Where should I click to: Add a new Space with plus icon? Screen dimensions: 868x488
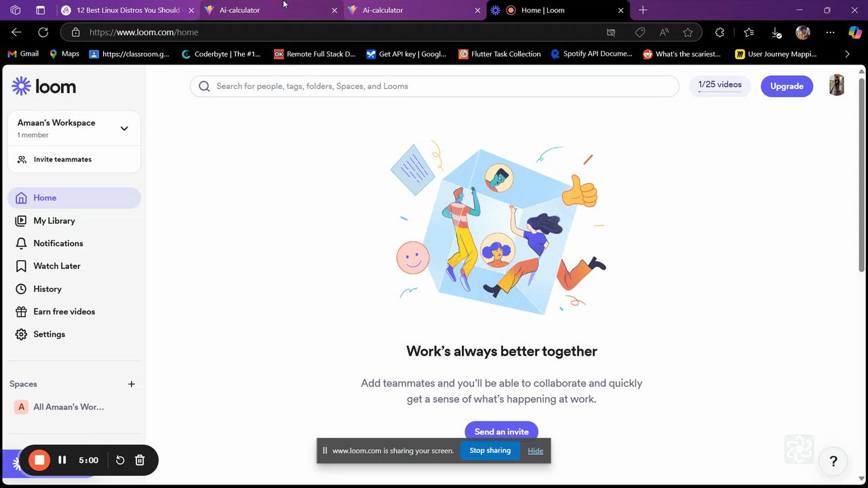132,384
